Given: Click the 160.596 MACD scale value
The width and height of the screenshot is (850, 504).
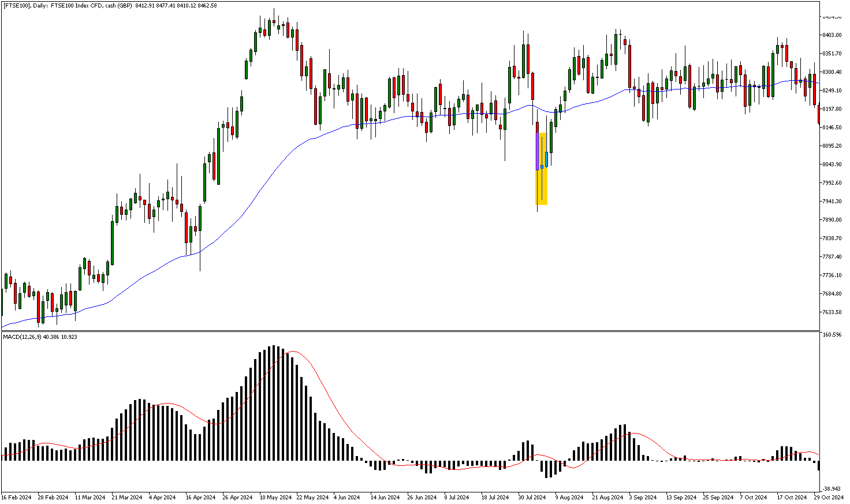Looking at the screenshot, I should 833,335.
